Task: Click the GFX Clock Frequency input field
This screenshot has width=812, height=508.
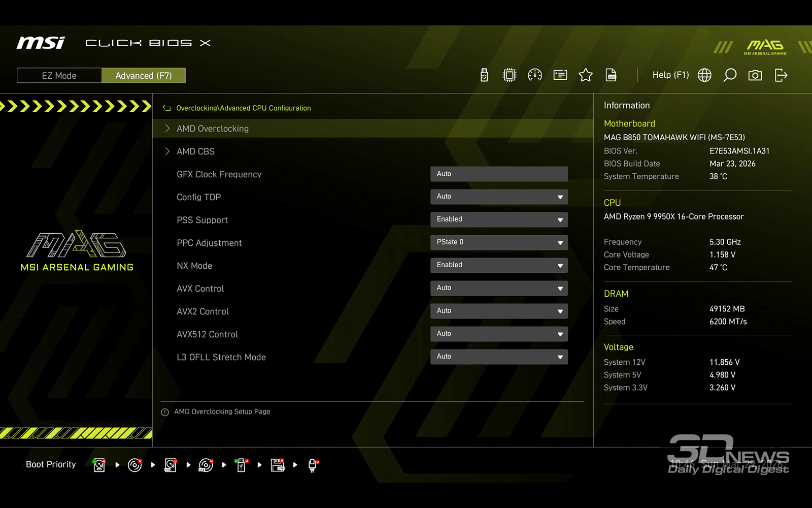Action: click(x=499, y=174)
